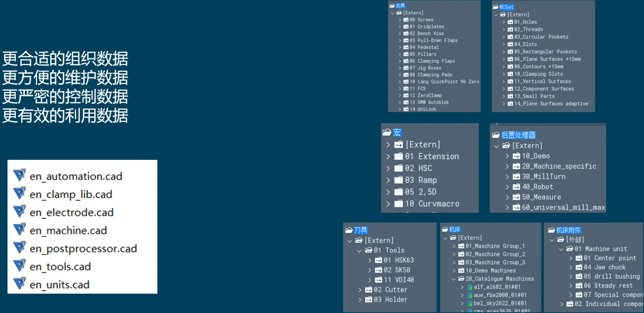This screenshot has height=313, width=644.
Task: Select 06_Plane Surfaces +15mm item
Action: pyautogui.click(x=547, y=59)
